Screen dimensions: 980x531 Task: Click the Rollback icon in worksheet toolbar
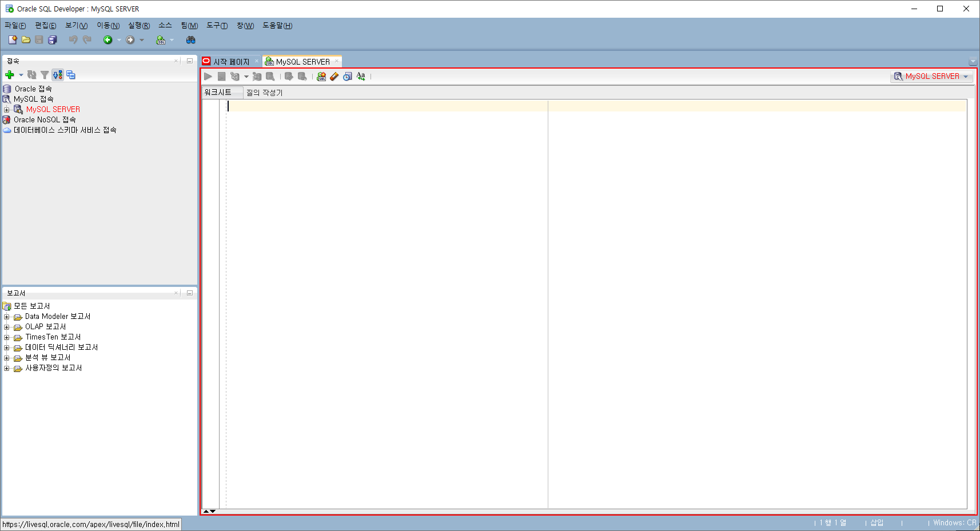point(302,76)
